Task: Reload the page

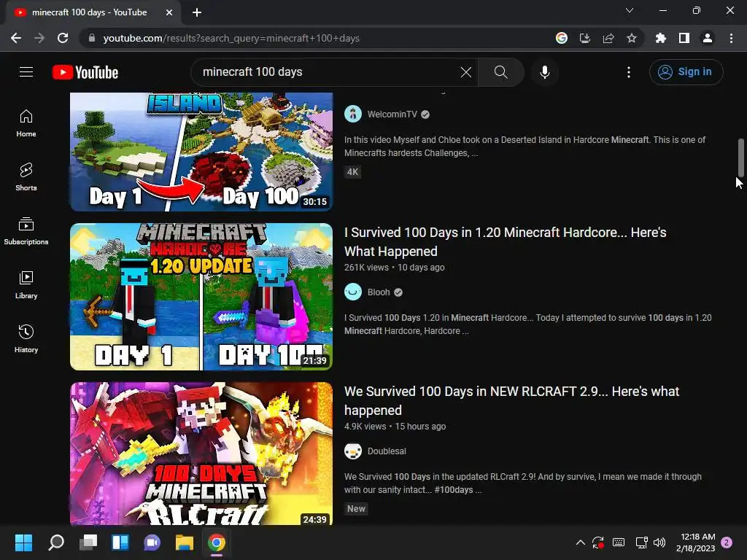Action: coord(63,38)
